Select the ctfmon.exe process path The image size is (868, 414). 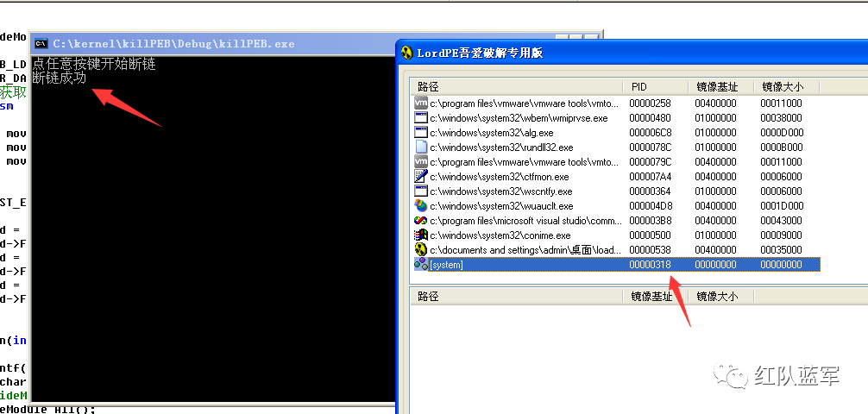[500, 177]
